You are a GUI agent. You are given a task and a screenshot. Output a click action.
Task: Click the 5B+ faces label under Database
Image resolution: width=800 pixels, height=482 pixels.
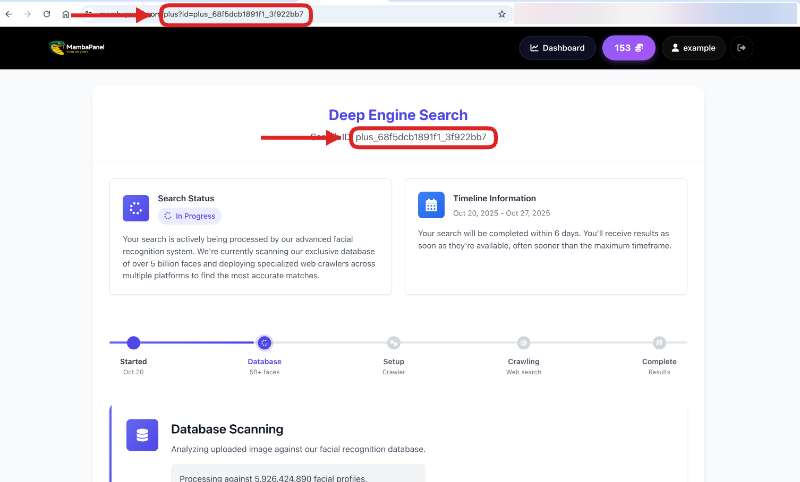click(x=264, y=372)
